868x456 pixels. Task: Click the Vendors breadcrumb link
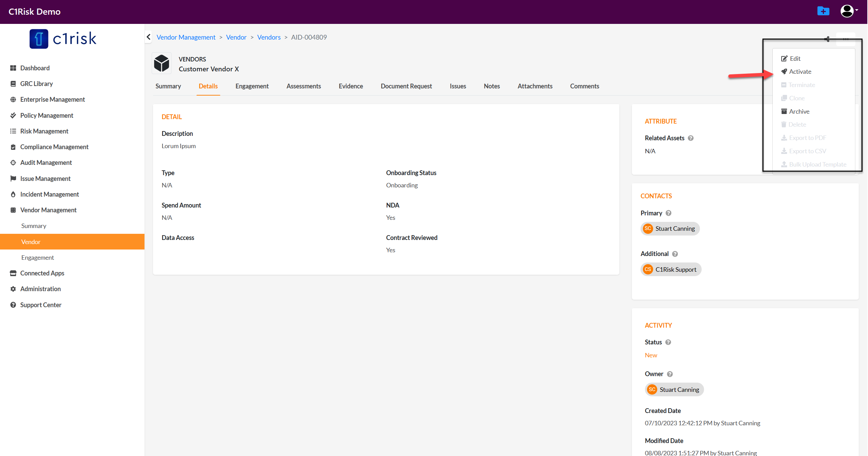tap(268, 37)
